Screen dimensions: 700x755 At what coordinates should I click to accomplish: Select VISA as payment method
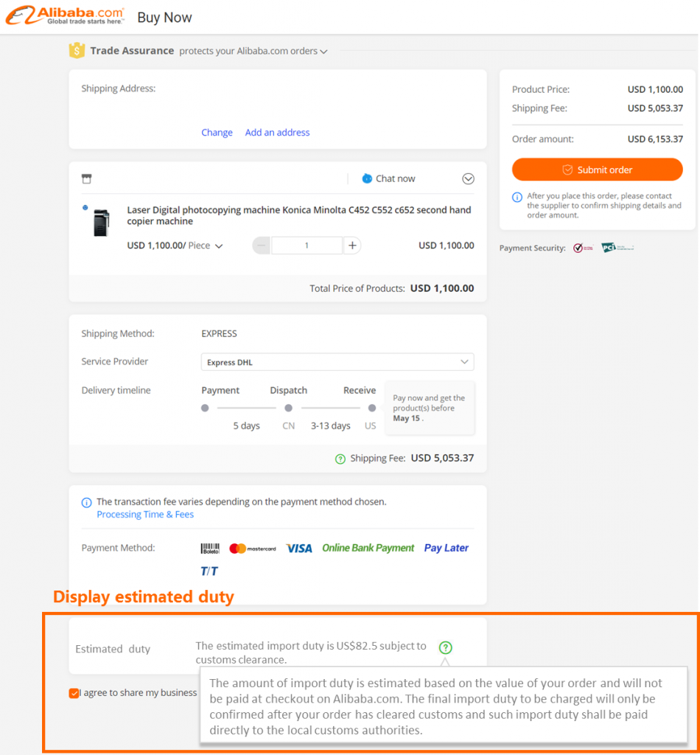(299, 548)
